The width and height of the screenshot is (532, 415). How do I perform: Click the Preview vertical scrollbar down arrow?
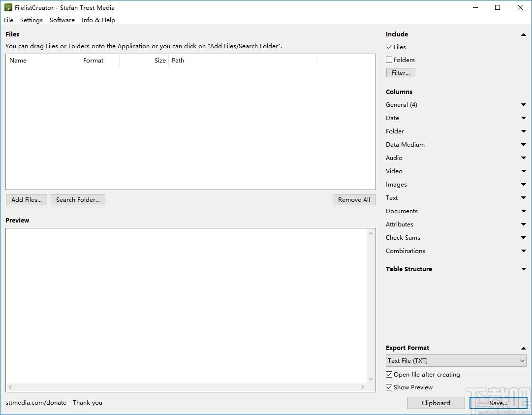coord(371,379)
